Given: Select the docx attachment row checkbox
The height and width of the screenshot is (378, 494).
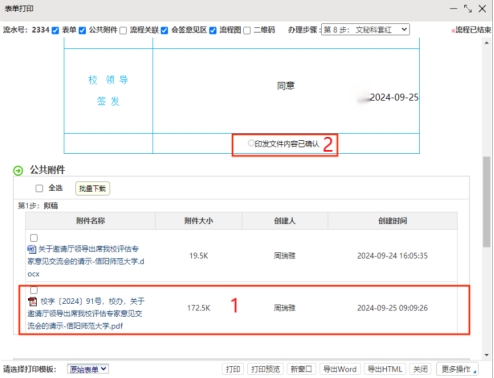Looking at the screenshot, I should (34, 238).
